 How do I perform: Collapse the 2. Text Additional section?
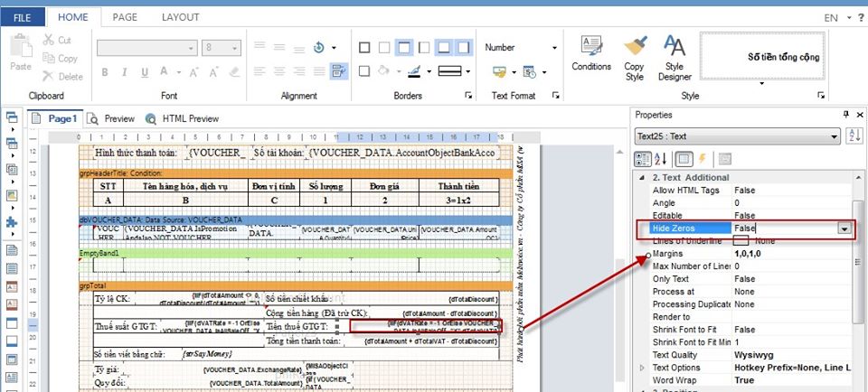click(x=642, y=177)
